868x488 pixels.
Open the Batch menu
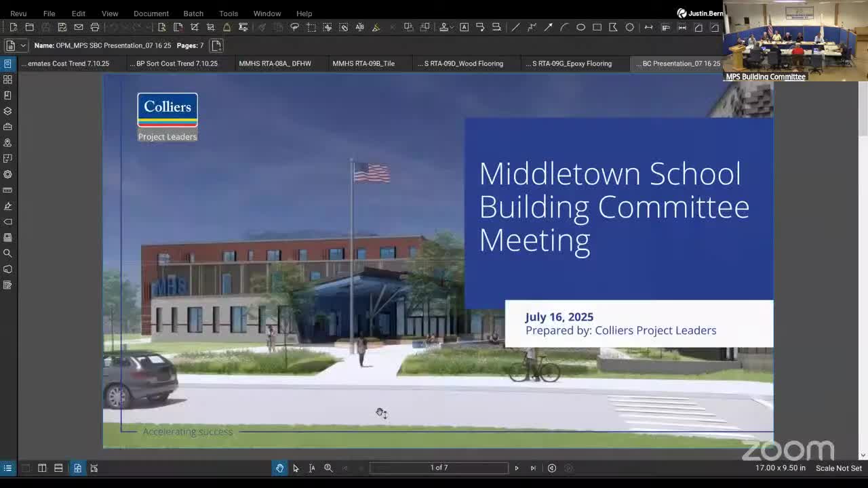[193, 14]
